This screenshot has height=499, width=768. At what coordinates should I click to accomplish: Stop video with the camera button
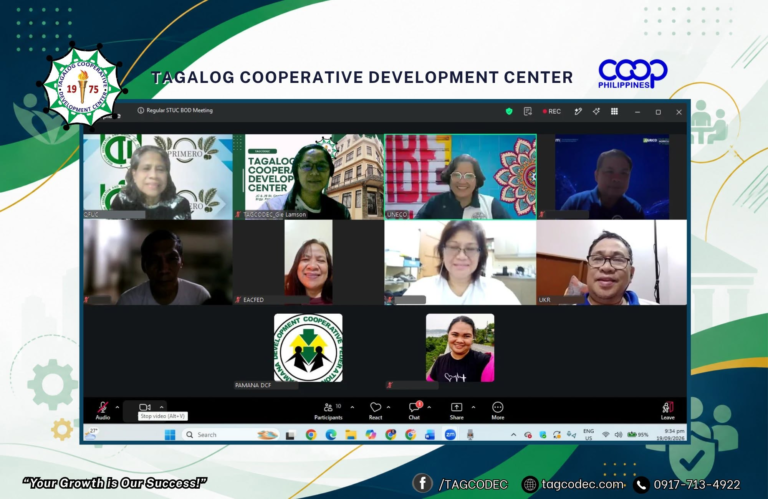point(144,407)
